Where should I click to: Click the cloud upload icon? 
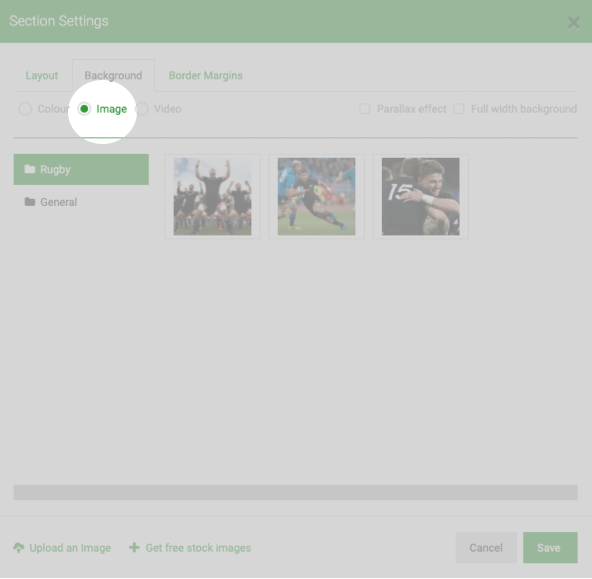[x=18, y=548]
